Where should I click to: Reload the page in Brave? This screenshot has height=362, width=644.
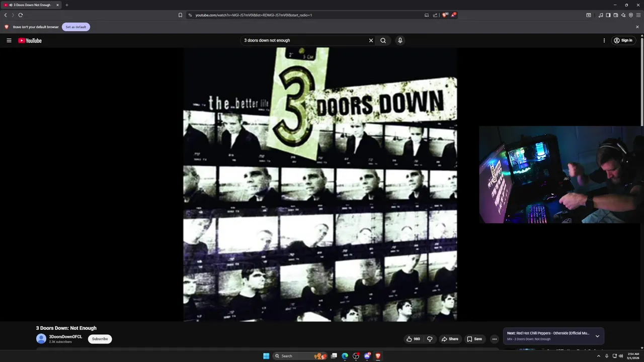click(x=21, y=15)
